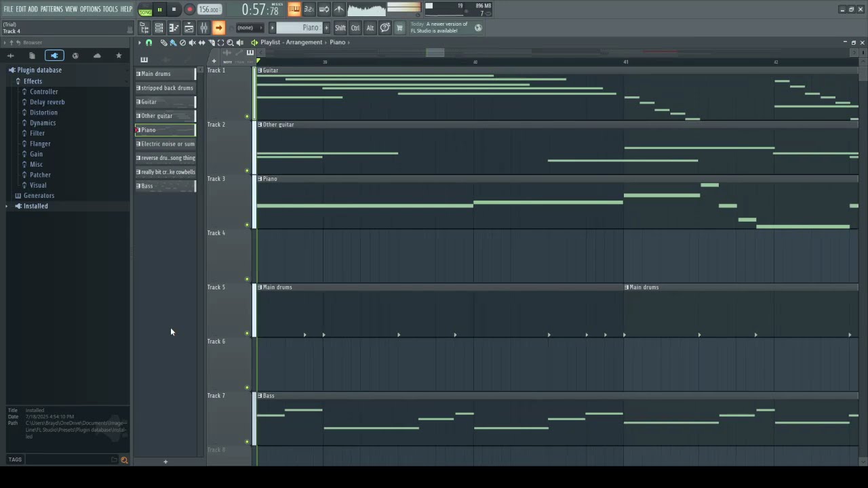Image resolution: width=868 pixels, height=488 pixels.
Task: Open the ADD menu
Action: point(33,9)
